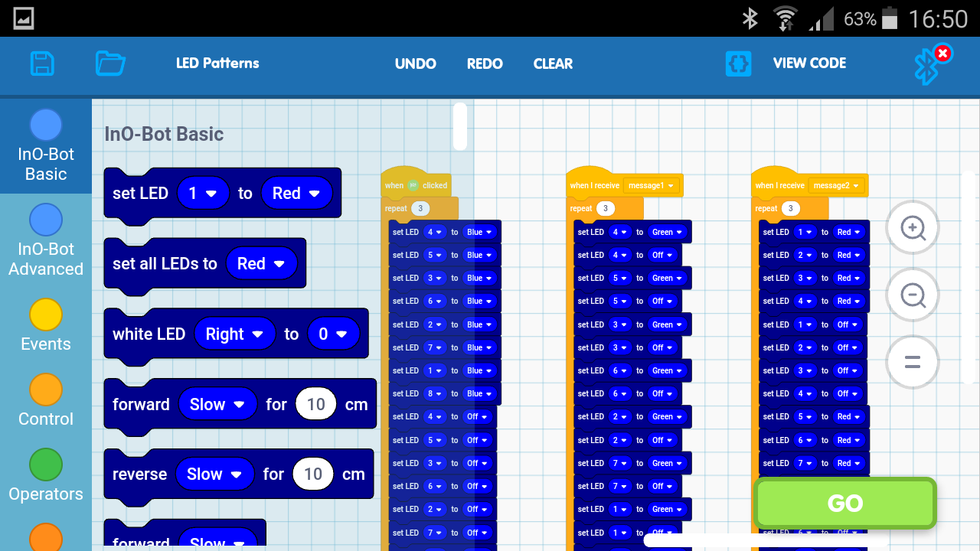
Task: Open the Red colour dropdown on palette 'set LED' block
Action: 297,194
